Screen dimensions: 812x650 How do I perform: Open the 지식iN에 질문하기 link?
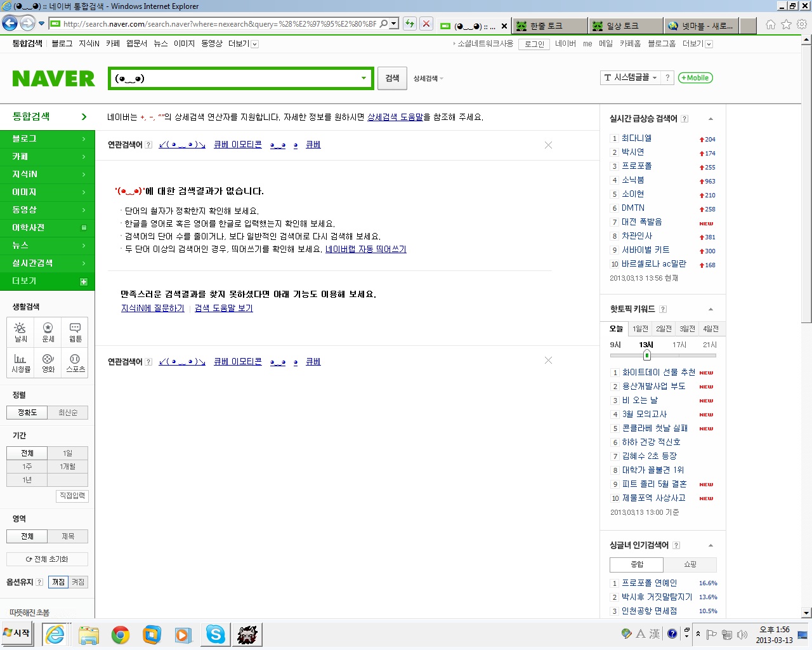click(x=152, y=308)
